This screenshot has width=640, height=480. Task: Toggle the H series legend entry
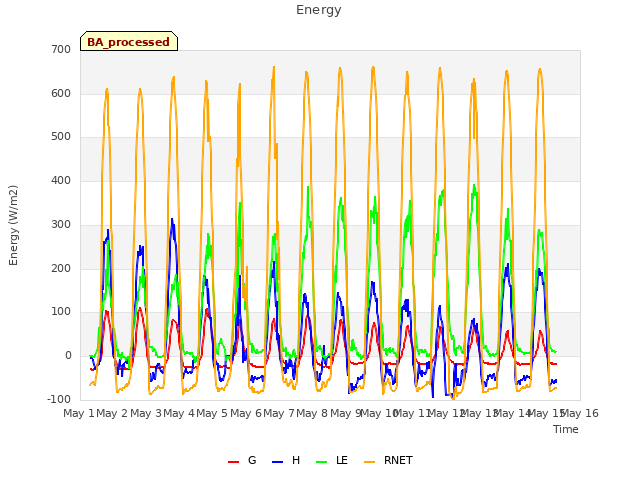(286, 460)
